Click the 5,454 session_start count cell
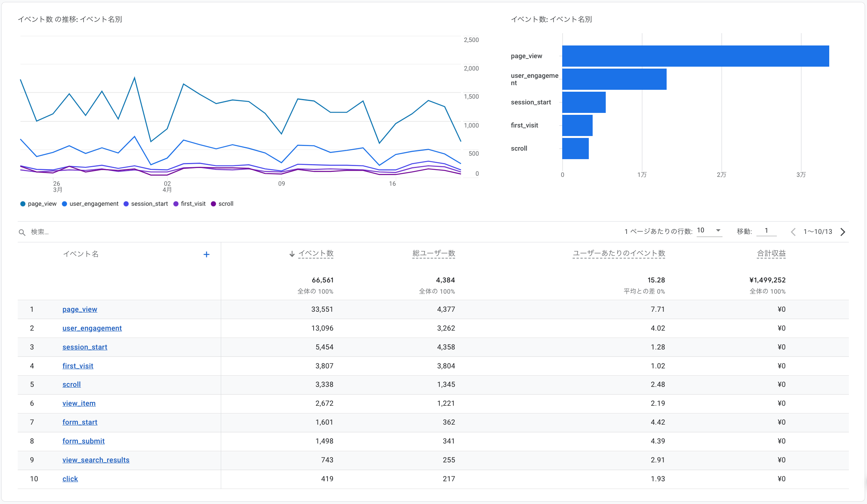Screen dimensions: 867x504 point(324,347)
